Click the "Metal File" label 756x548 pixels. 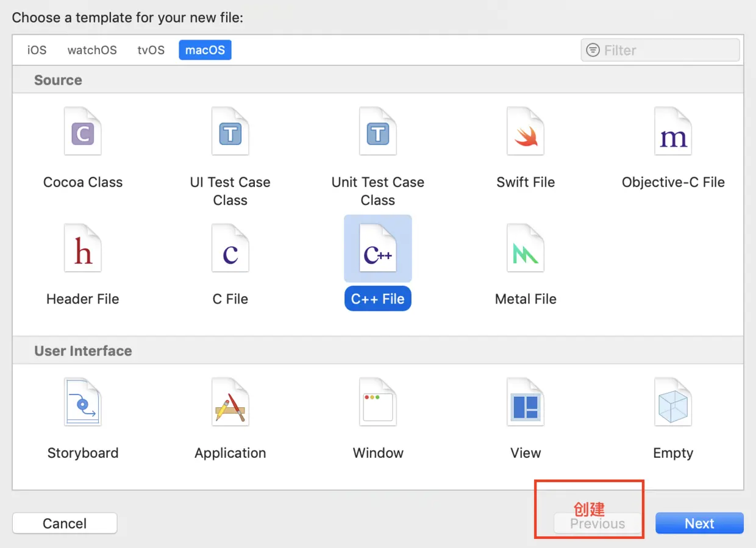[526, 299]
